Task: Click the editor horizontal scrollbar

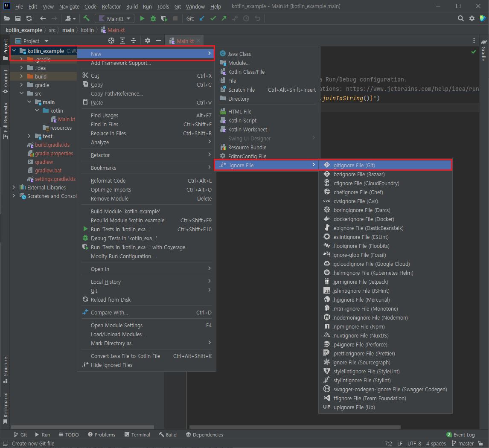Action: point(295,427)
